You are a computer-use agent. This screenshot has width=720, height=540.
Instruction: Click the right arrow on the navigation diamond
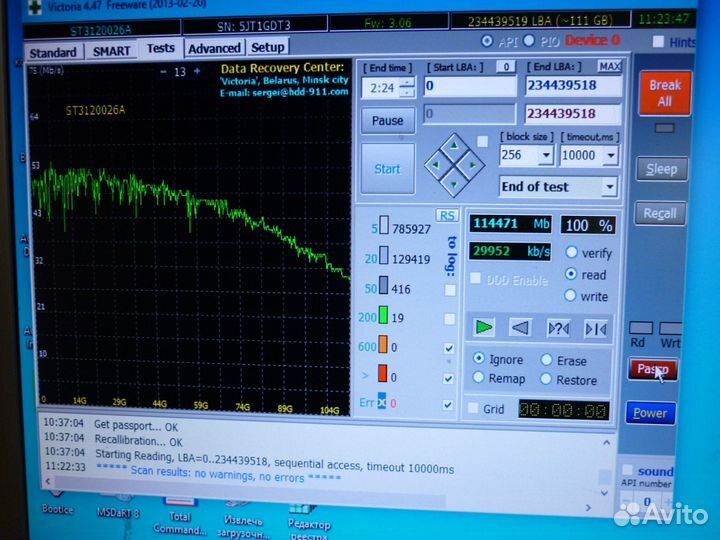472,165
